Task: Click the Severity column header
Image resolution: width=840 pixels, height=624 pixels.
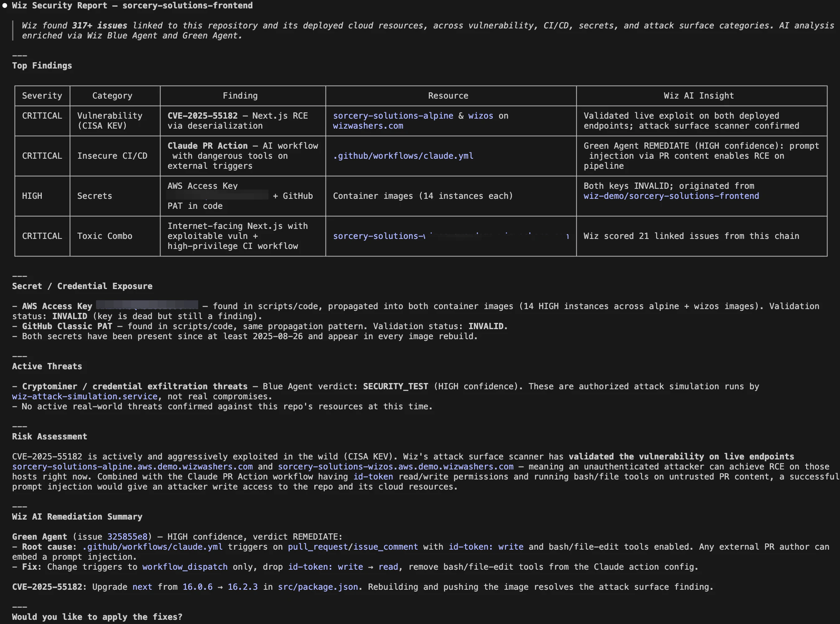Action: 42,96
